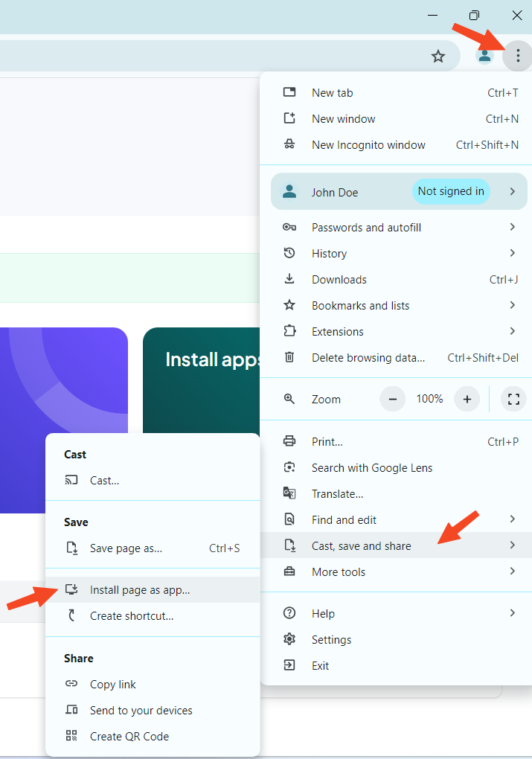The image size is (532, 759).
Task: Select Send to your devices
Action: point(141,710)
